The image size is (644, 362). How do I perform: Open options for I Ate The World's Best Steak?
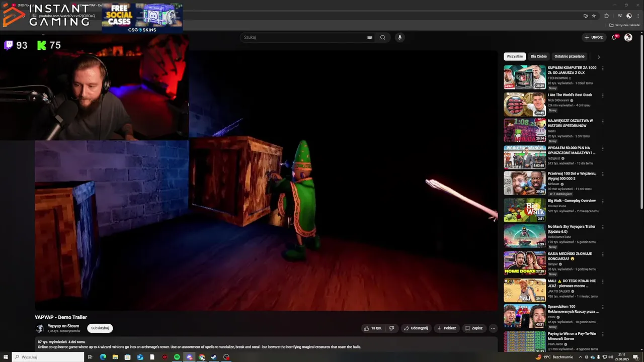pyautogui.click(x=603, y=96)
